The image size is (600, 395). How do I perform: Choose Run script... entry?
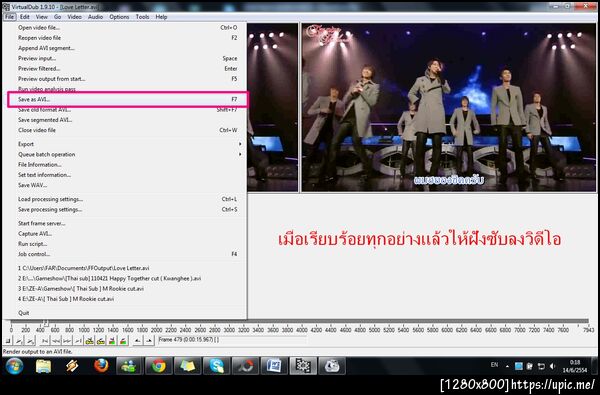pos(127,244)
